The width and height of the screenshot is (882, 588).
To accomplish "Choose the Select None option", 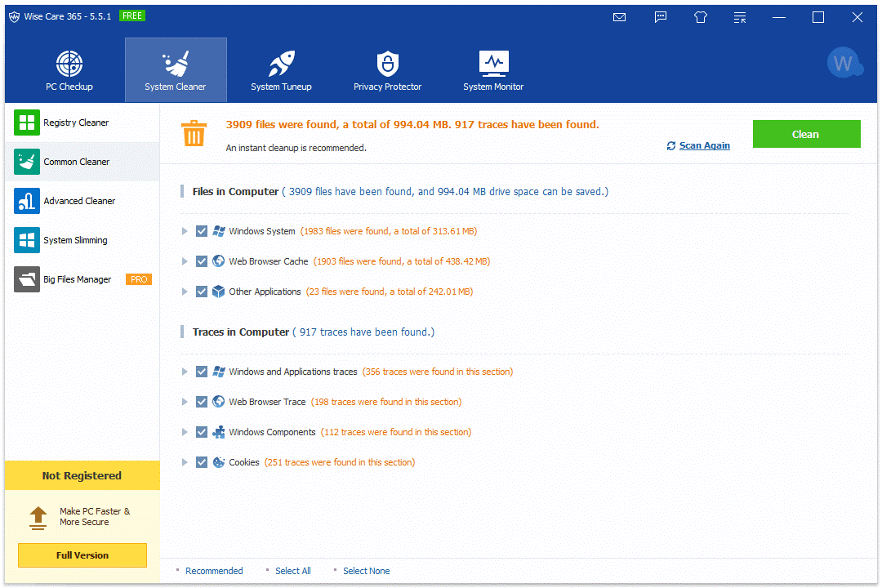I will pyautogui.click(x=366, y=571).
